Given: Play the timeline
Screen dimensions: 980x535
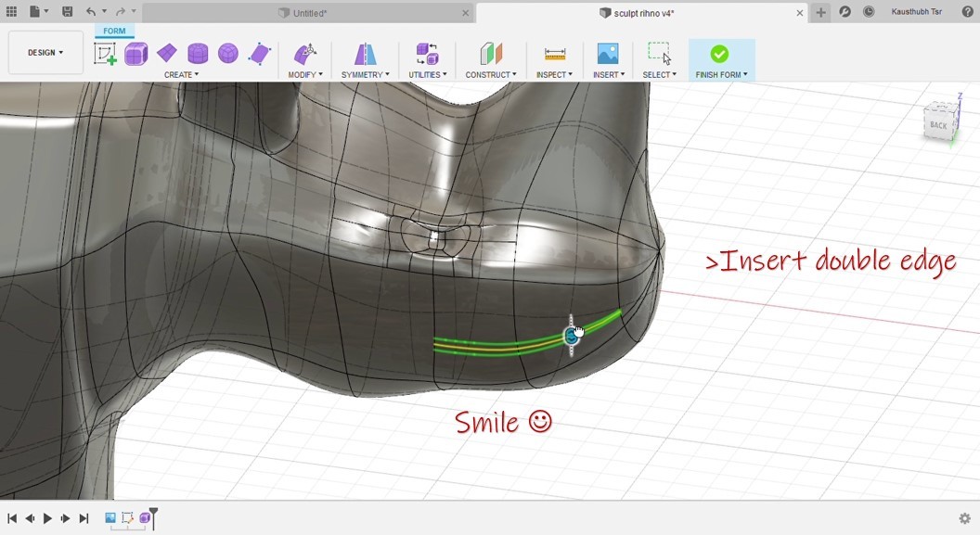Looking at the screenshot, I should [x=47, y=518].
